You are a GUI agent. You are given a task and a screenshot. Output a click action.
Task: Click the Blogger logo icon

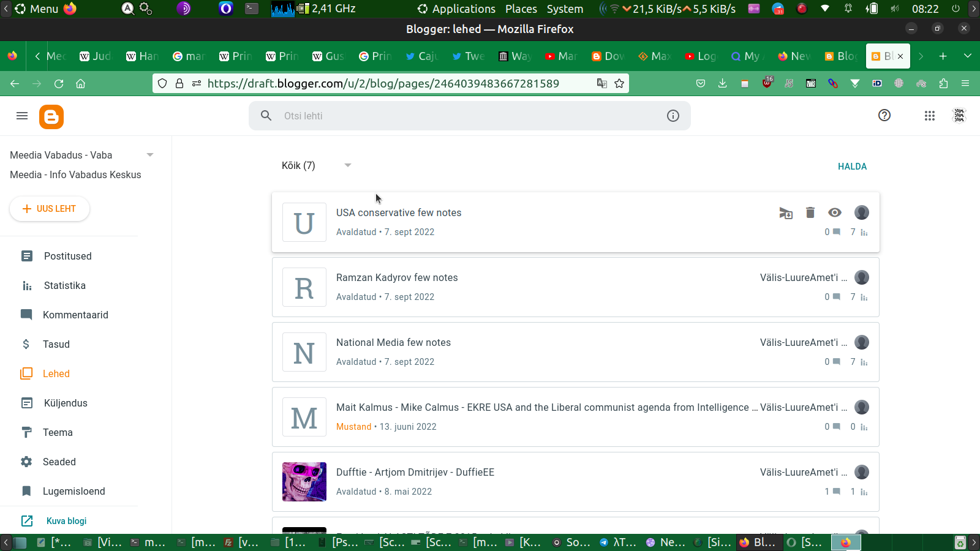pos(51,116)
